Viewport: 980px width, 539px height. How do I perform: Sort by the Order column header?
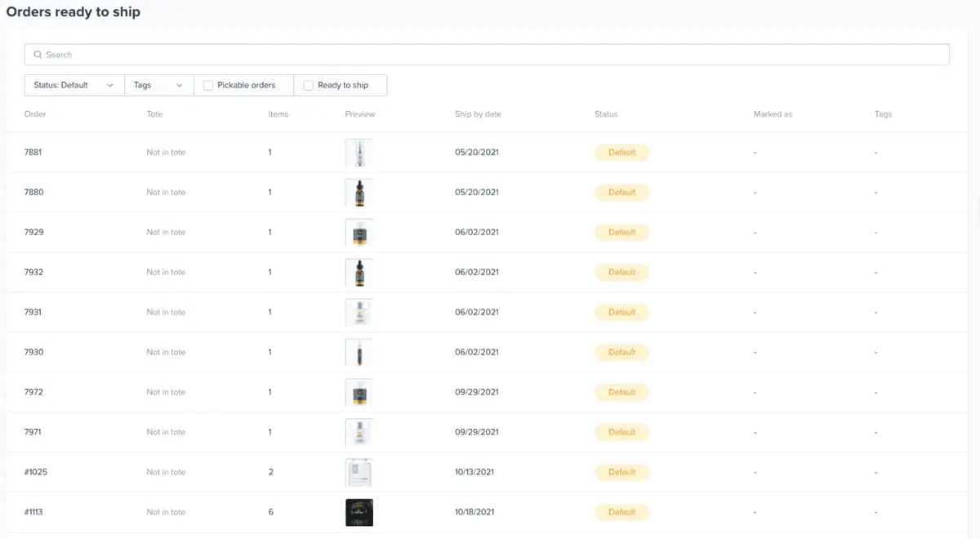coord(35,114)
